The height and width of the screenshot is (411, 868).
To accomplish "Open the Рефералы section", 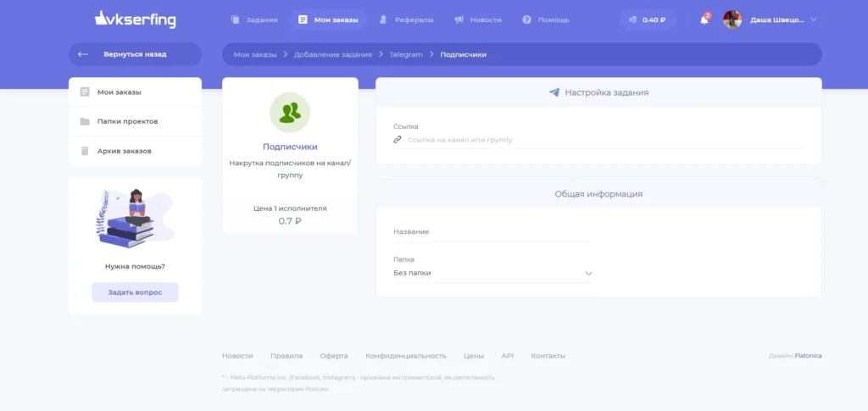I will tap(406, 19).
